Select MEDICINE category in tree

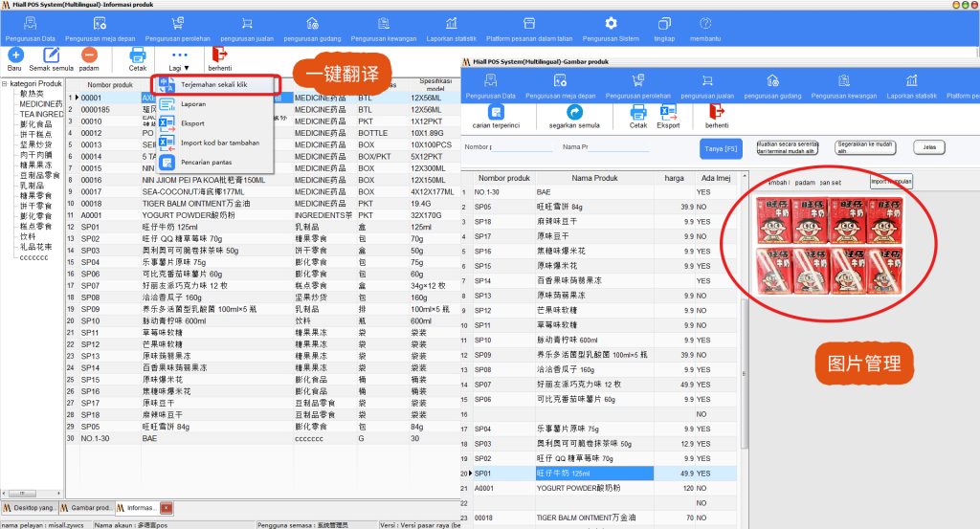tap(40, 104)
